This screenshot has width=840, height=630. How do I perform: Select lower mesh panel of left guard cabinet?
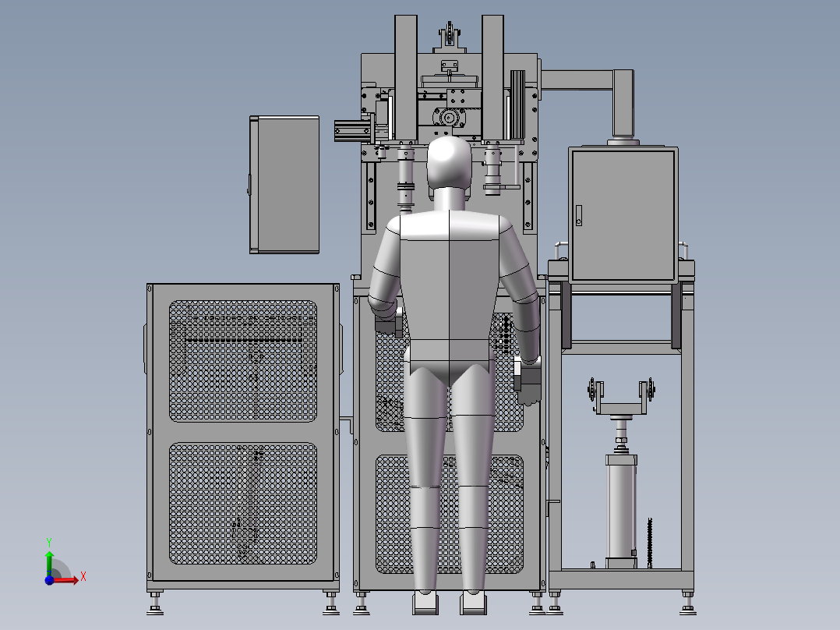(x=243, y=504)
